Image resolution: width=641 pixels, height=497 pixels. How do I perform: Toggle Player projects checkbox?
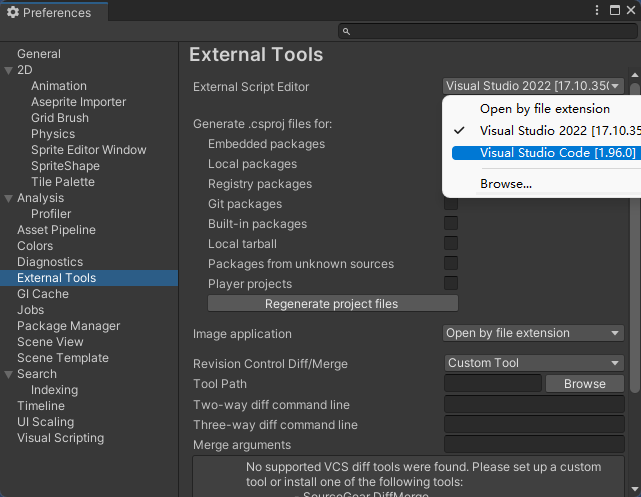(x=451, y=283)
